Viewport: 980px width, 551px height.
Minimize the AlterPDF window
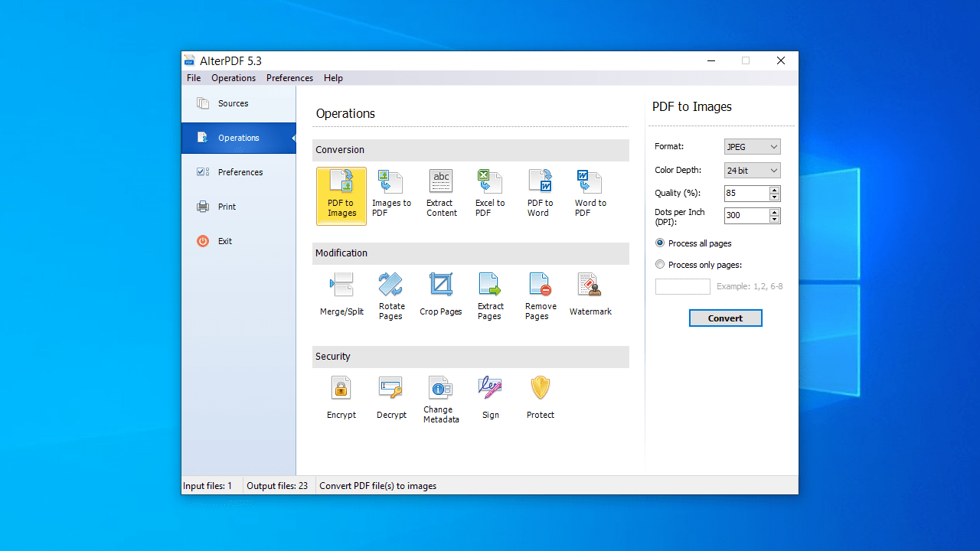[x=711, y=60]
